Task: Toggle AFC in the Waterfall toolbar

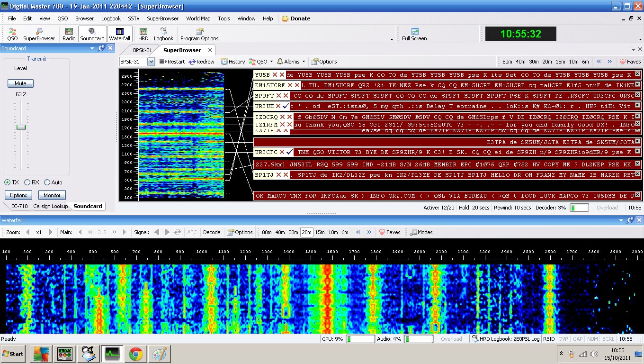Action: (192, 232)
